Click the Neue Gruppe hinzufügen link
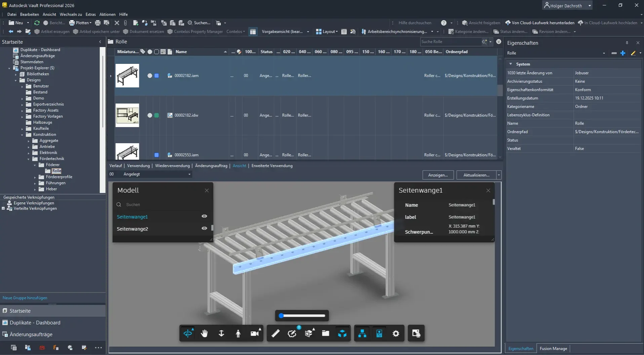The width and height of the screenshot is (644, 355). 25,298
